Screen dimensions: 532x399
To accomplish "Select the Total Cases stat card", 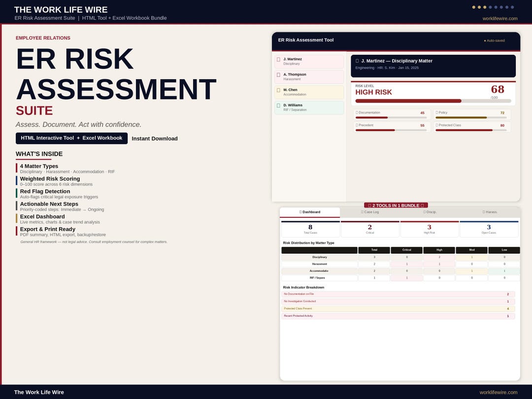I will pyautogui.click(x=310, y=229).
